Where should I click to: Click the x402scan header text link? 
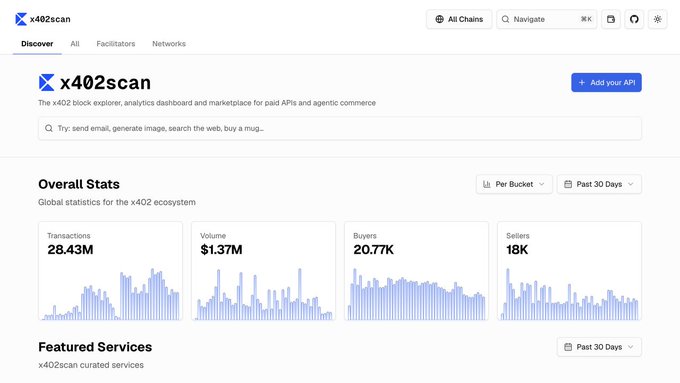pyautogui.click(x=50, y=19)
